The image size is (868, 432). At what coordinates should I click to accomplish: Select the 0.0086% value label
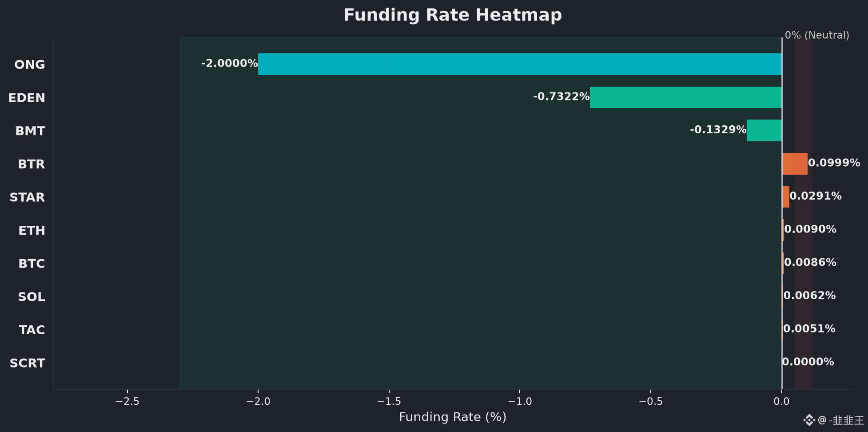(810, 262)
